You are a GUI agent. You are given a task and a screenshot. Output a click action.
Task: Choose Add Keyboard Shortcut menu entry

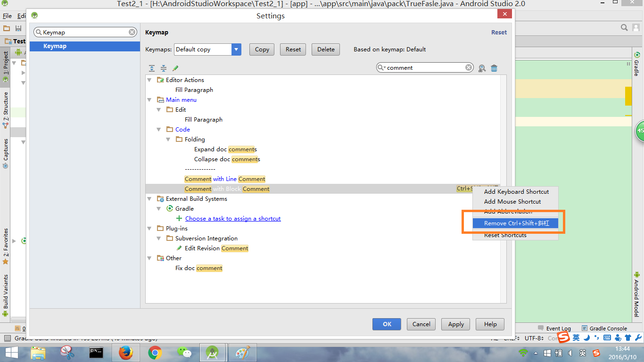[516, 192]
